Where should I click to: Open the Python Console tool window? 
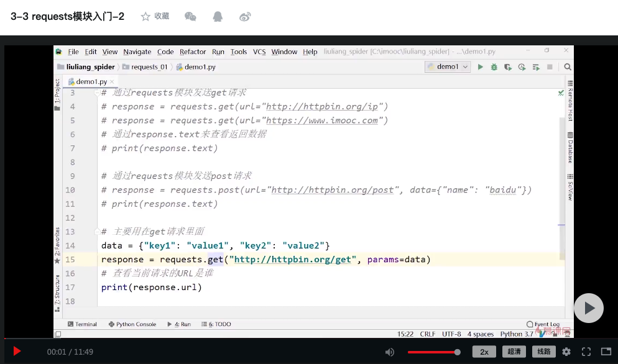[x=132, y=324]
